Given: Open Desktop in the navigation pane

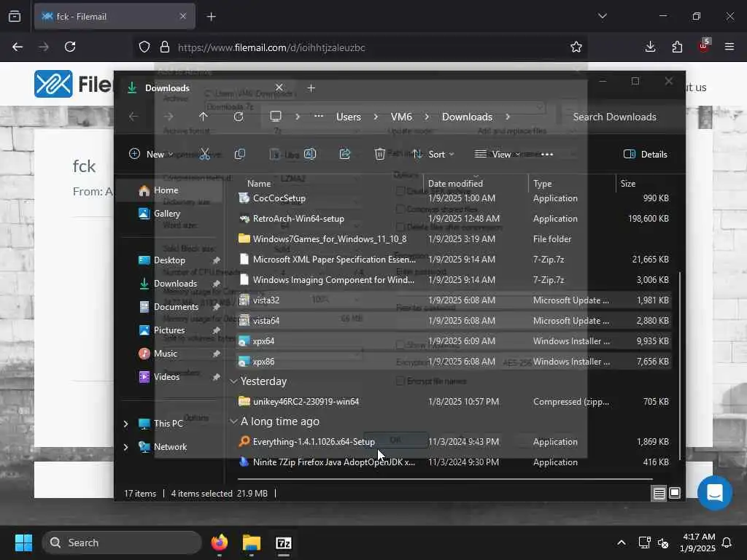Looking at the screenshot, I should pos(170,260).
